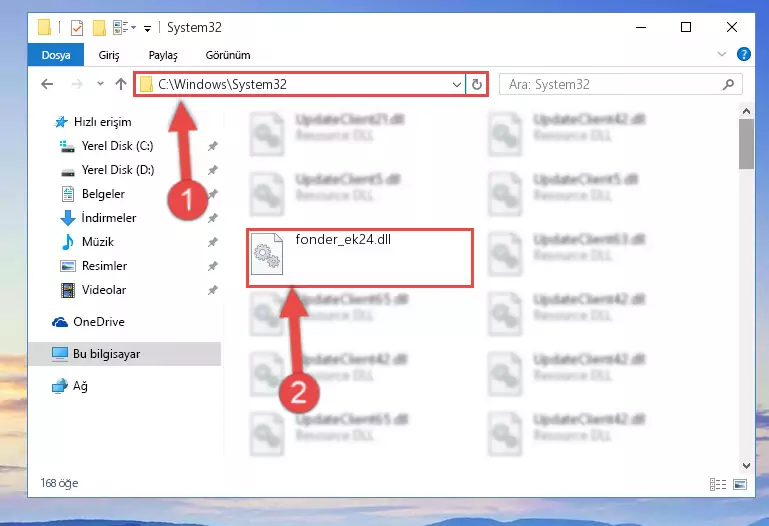Select OneDrive in navigation pane
The height and width of the screenshot is (526, 769).
tap(98, 322)
